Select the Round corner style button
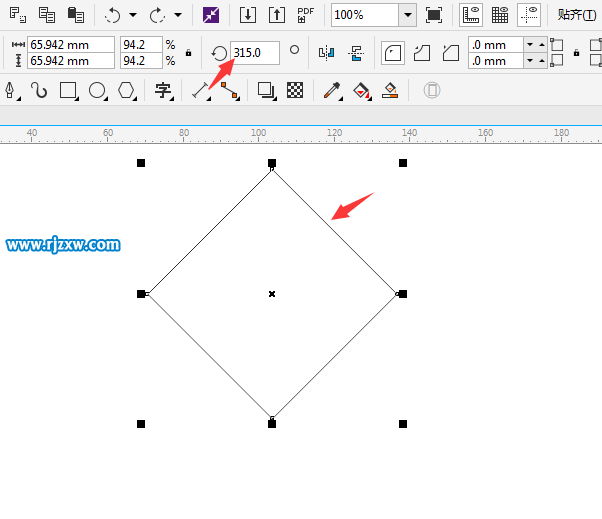602x519 pixels. click(x=393, y=53)
